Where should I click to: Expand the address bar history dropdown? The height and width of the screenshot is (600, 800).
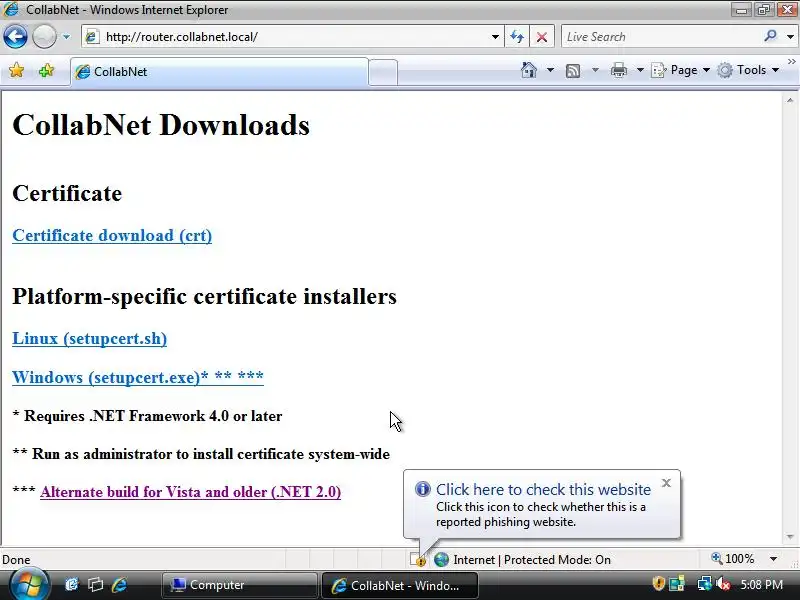pyautogui.click(x=495, y=37)
